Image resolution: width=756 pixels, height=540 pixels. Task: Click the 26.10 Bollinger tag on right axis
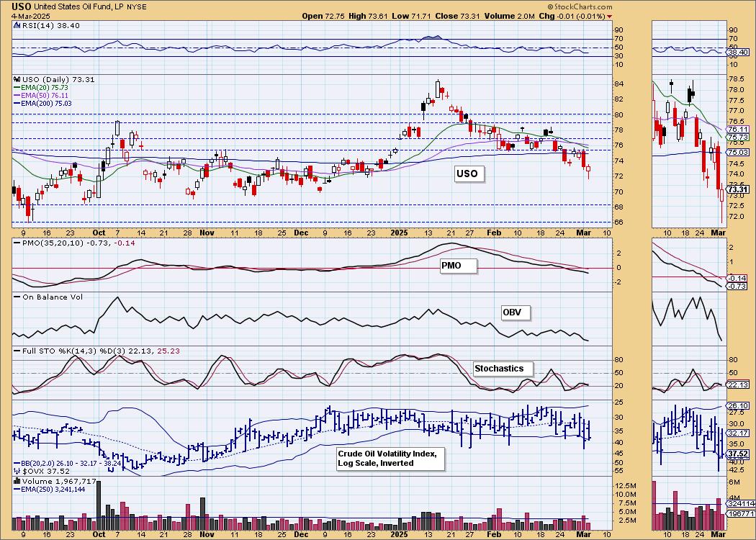(738, 406)
